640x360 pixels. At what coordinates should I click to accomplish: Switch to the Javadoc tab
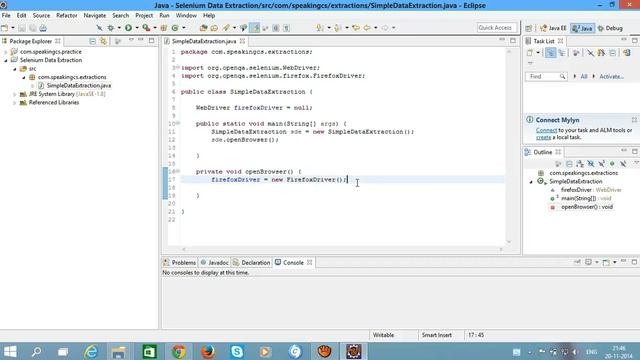click(x=214, y=262)
